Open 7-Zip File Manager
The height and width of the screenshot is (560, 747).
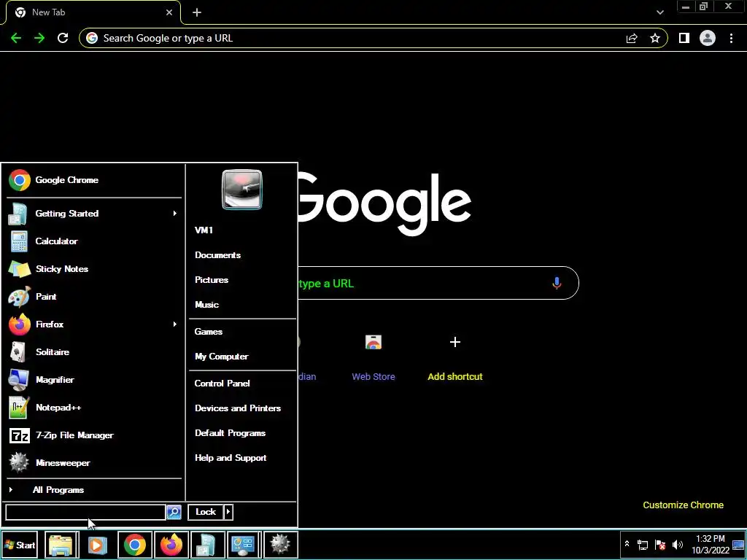pyautogui.click(x=94, y=435)
